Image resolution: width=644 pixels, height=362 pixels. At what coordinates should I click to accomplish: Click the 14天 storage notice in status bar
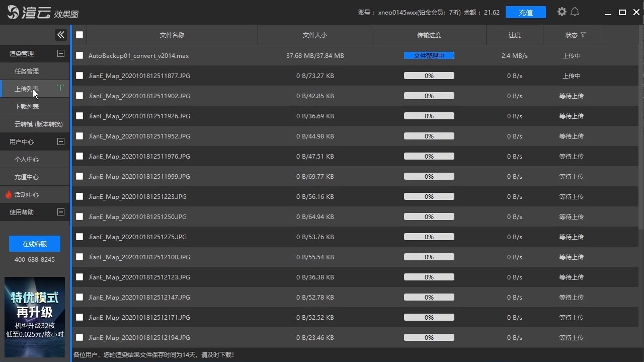(x=153, y=355)
